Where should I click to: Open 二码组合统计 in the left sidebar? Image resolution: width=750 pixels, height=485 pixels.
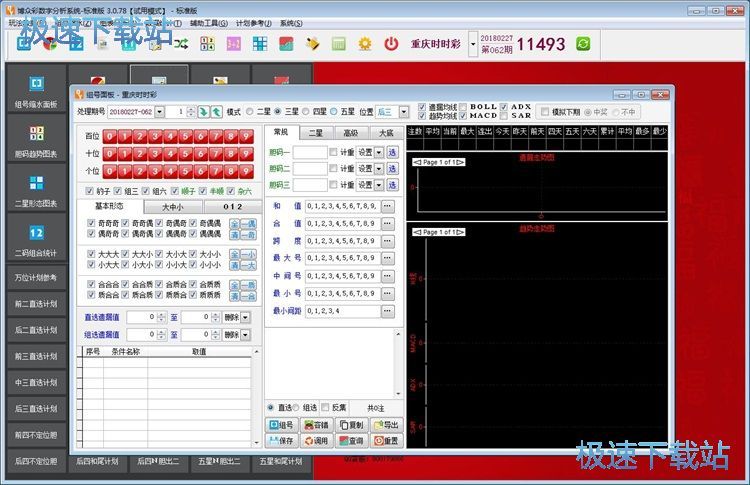[x=36, y=238]
